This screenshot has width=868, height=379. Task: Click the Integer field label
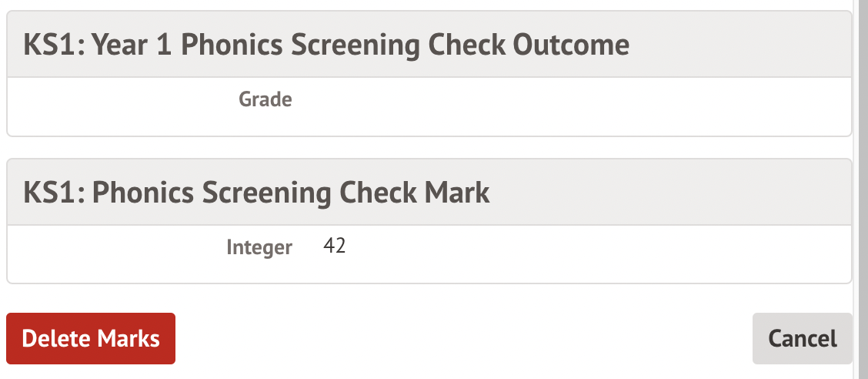coord(259,247)
